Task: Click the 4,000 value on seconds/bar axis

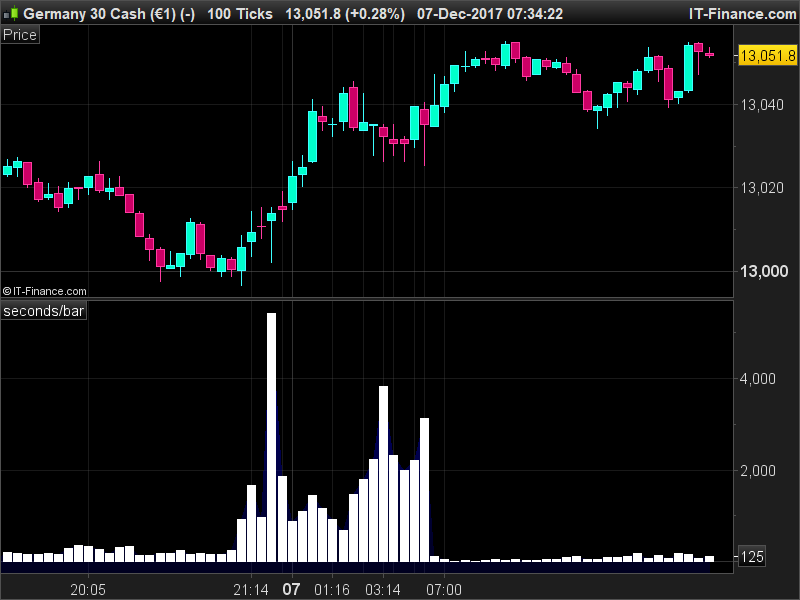Action: (x=758, y=379)
